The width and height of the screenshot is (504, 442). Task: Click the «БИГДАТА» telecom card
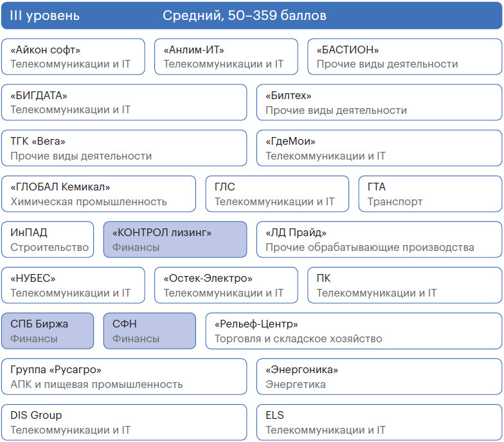coord(123,102)
